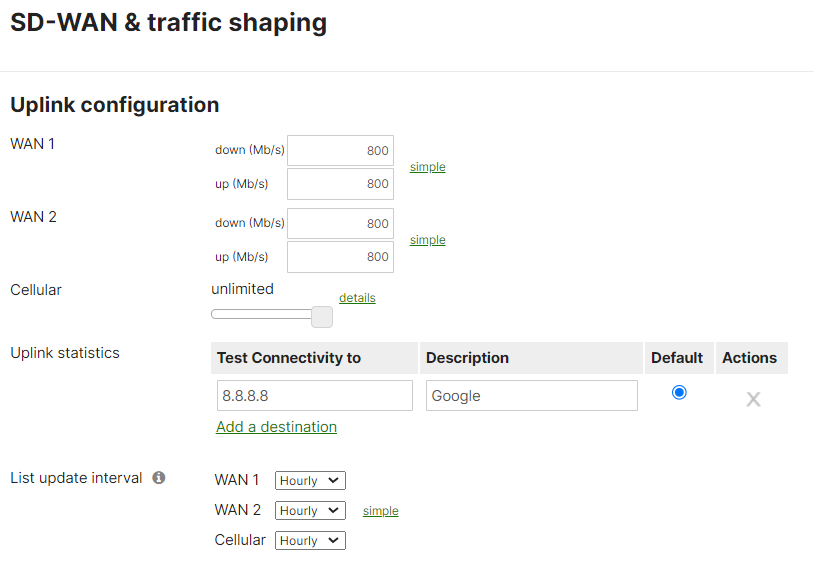Screen dimensions: 814x576
Task: Switch WAN 2 bandwidth to simple mode
Action: [x=427, y=240]
